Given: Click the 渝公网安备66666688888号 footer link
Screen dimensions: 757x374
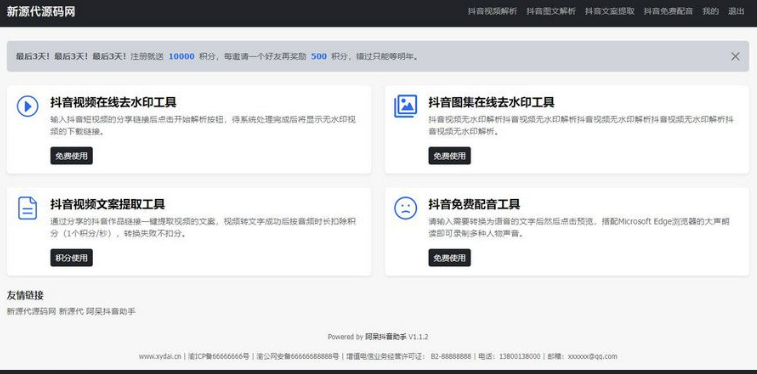Looking at the screenshot, I should (298, 357).
